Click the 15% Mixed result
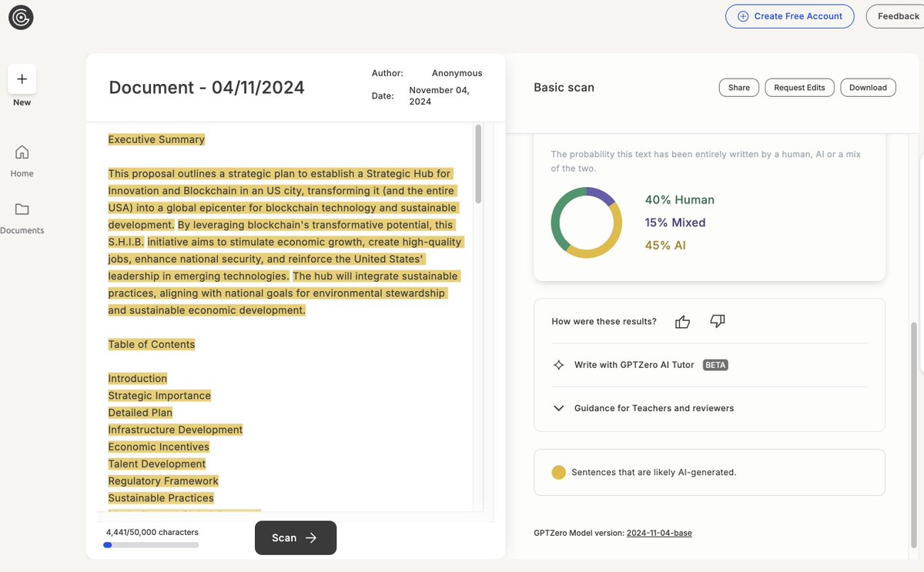 (675, 222)
